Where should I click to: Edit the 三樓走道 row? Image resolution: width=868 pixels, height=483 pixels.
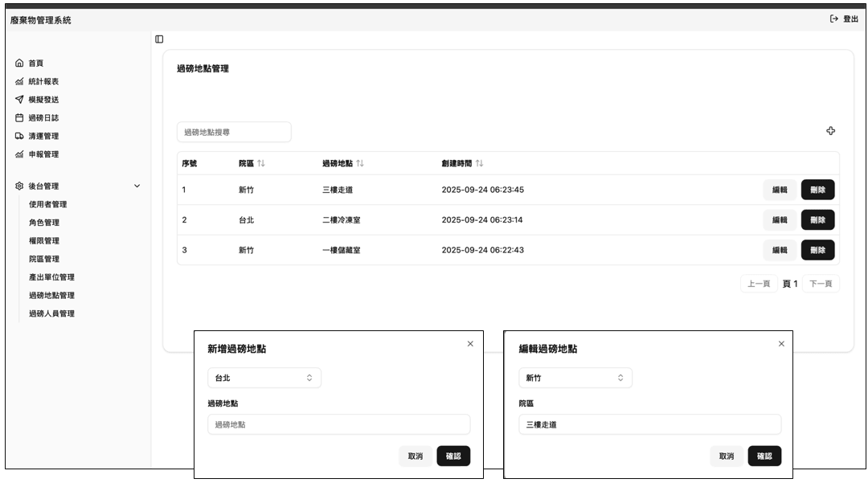(780, 190)
